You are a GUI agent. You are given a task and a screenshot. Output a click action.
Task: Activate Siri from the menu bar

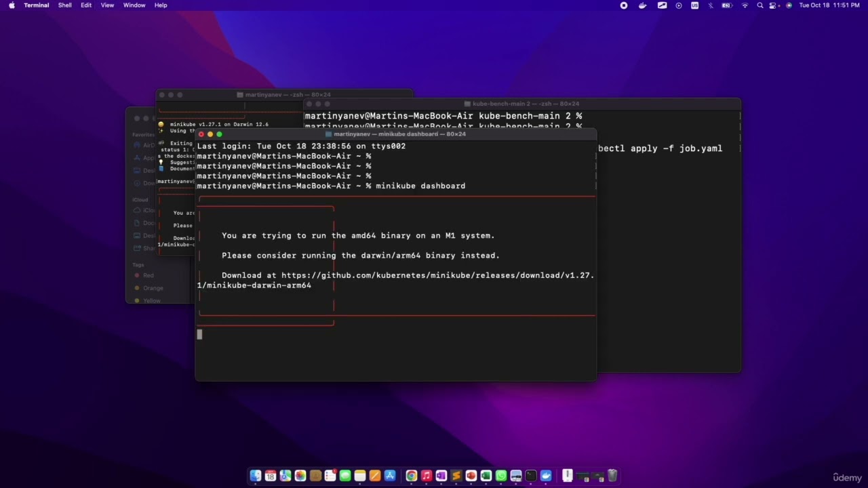click(788, 5)
